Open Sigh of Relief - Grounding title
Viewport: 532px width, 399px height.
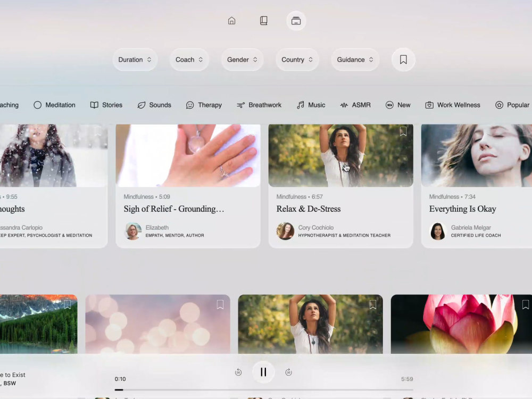pos(174,209)
